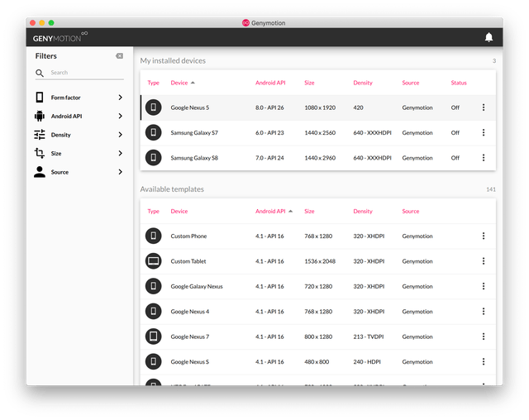Sort available templates by Density
Screen dimensions: 529x420
[x=363, y=212]
